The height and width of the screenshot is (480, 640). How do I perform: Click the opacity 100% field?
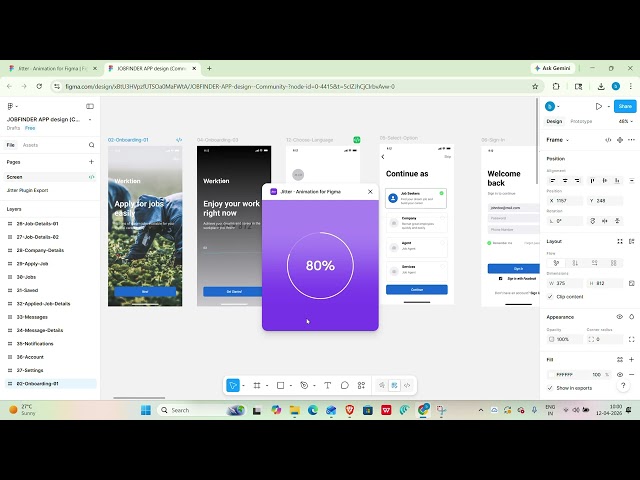564,339
